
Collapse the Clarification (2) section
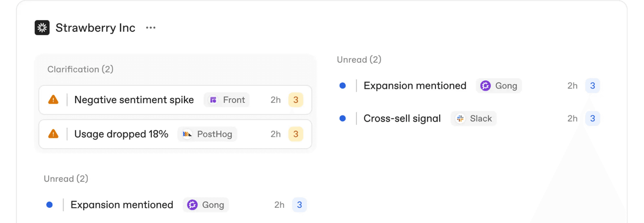pyautogui.click(x=80, y=69)
